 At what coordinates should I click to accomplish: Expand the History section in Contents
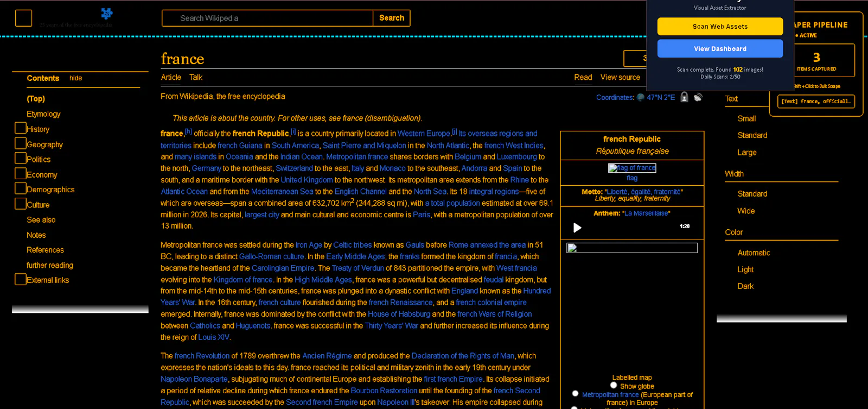point(21,128)
